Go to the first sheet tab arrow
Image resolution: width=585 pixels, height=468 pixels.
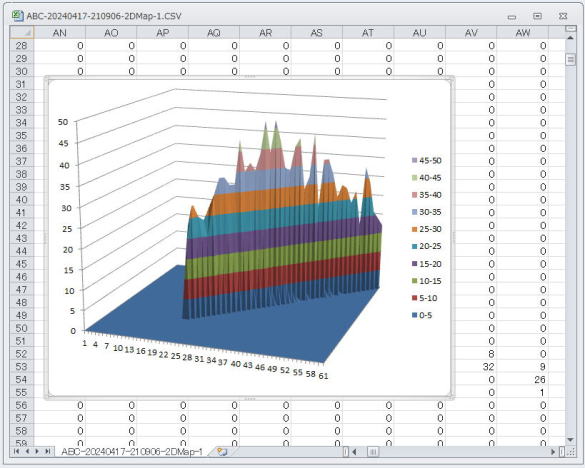click(16, 452)
